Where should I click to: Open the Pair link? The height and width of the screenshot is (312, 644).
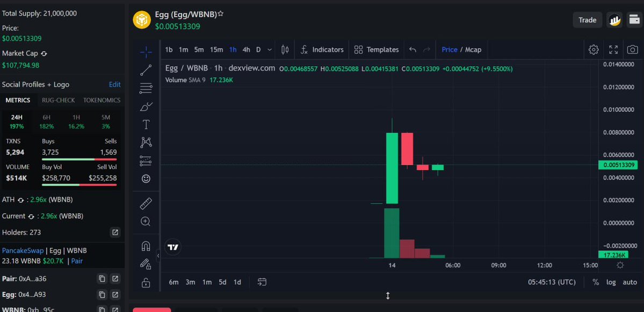coord(77,260)
